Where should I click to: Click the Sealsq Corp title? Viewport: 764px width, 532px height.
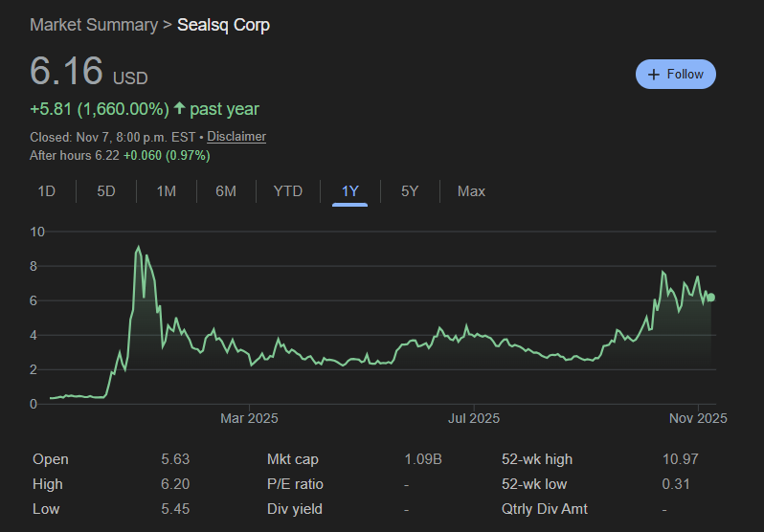point(223,25)
